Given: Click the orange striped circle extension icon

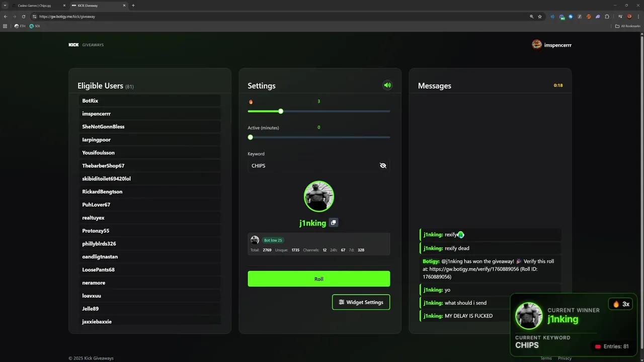Looking at the screenshot, I should click(589, 17).
